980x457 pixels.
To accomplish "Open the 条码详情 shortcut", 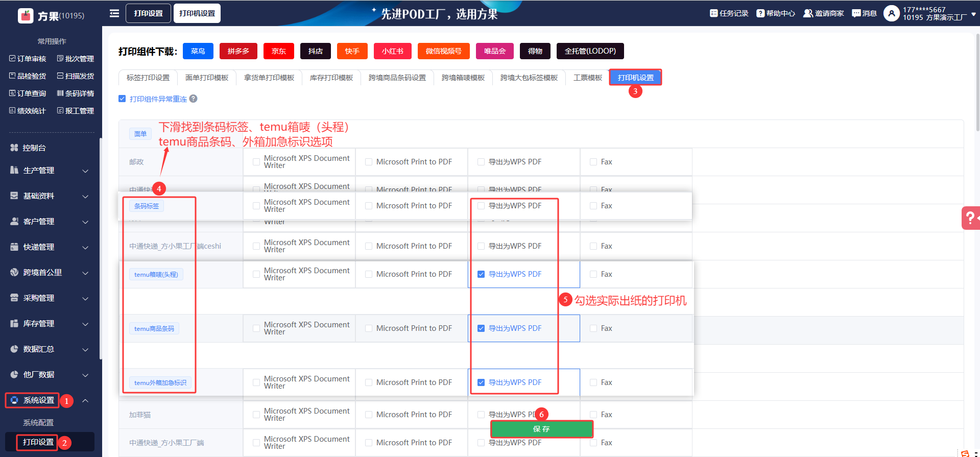I will point(76,93).
